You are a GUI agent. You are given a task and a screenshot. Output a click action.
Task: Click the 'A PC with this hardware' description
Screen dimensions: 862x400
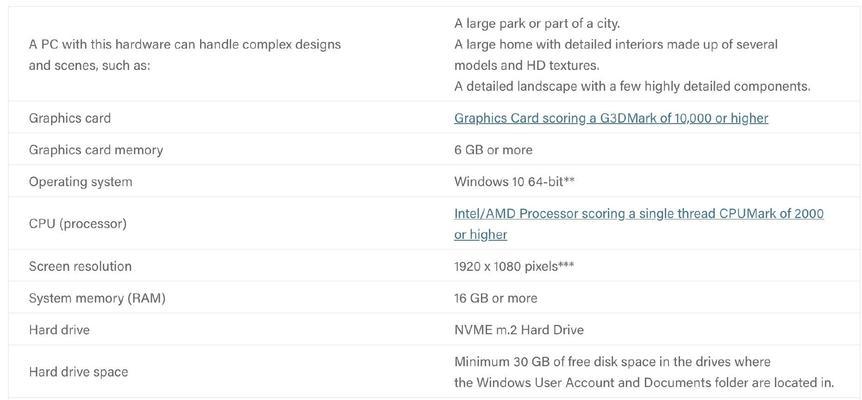pos(185,55)
